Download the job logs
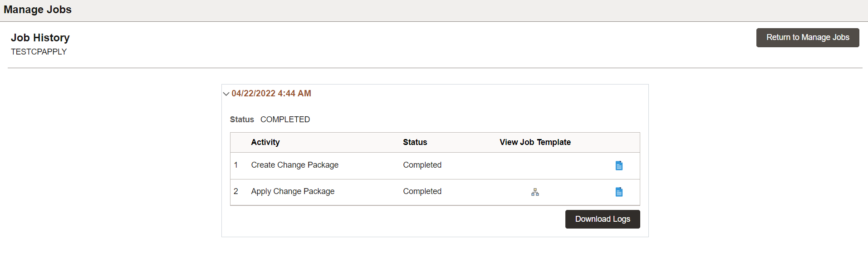 (x=602, y=219)
